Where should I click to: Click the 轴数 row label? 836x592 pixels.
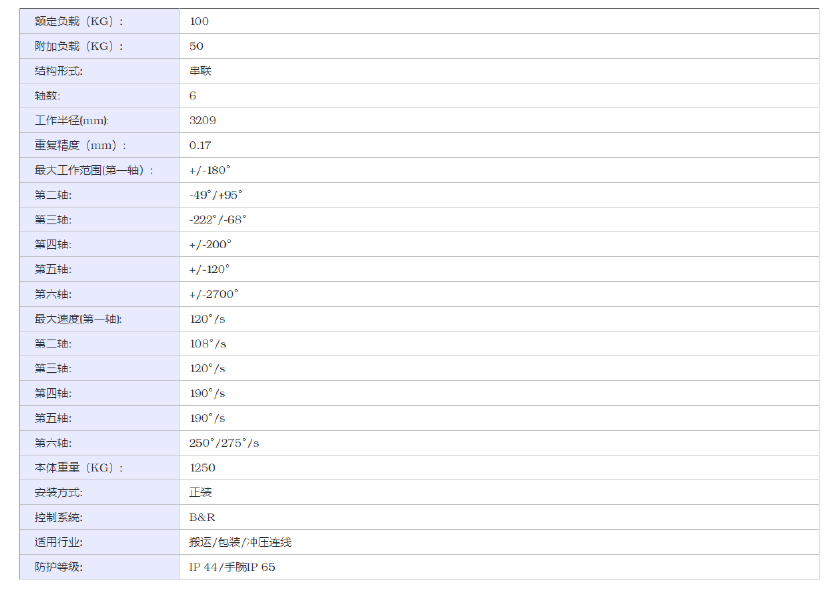pyautogui.click(x=48, y=96)
